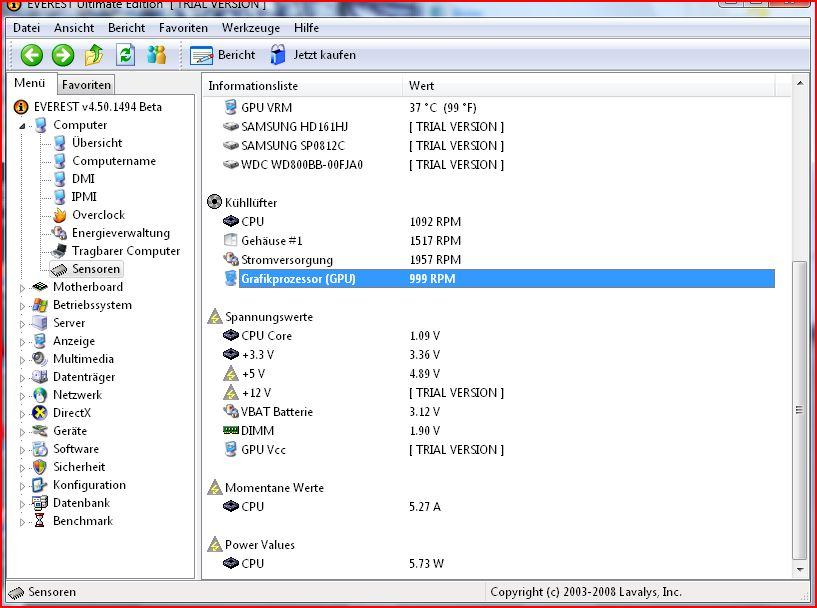Select the Grafikprozessor (GPU) fan row
This screenshot has height=608, width=817.
[499, 279]
